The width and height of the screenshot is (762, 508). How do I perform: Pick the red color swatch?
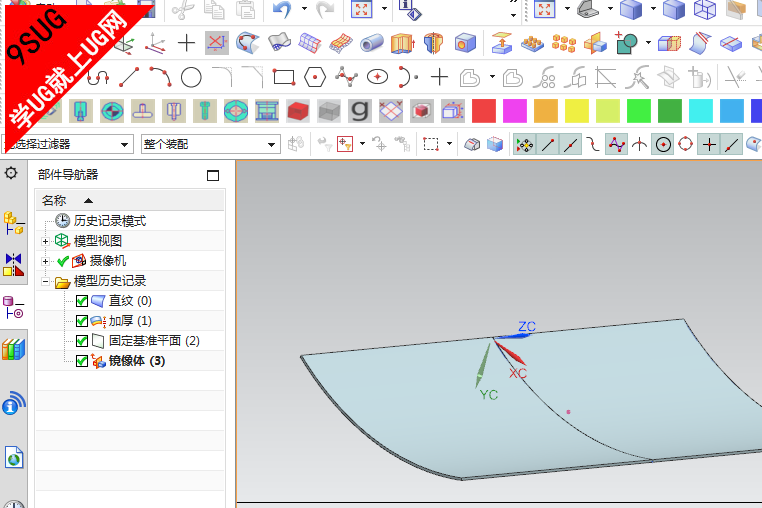[x=484, y=111]
